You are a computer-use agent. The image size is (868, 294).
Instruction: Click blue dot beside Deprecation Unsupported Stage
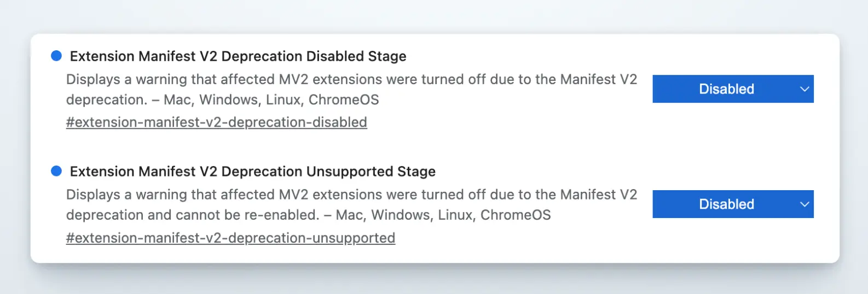click(56, 171)
